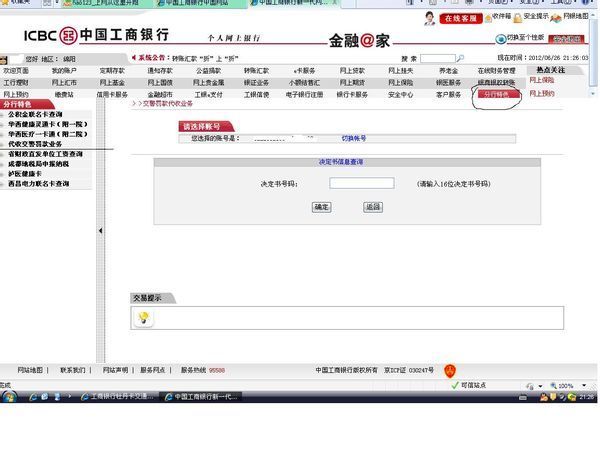Screen dimensions: 600x450
Task: Open the 网站地图 footer link
Action: point(30,370)
